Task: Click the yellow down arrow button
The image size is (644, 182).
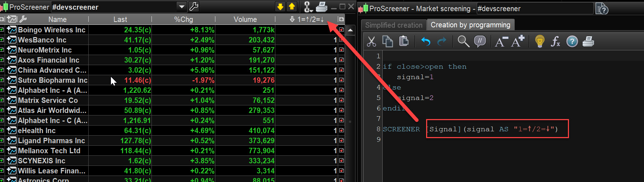Action: (x=280, y=6)
